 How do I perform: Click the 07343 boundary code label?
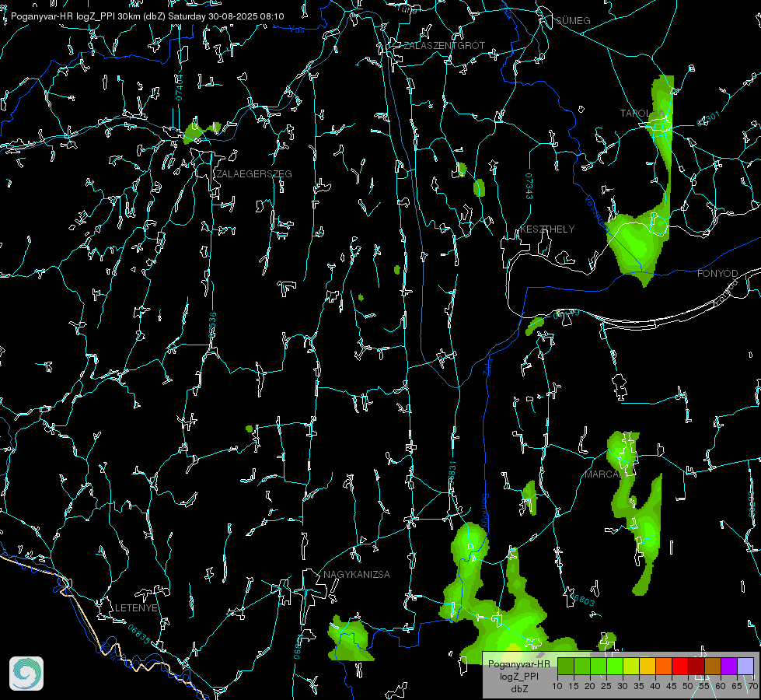pos(529,187)
